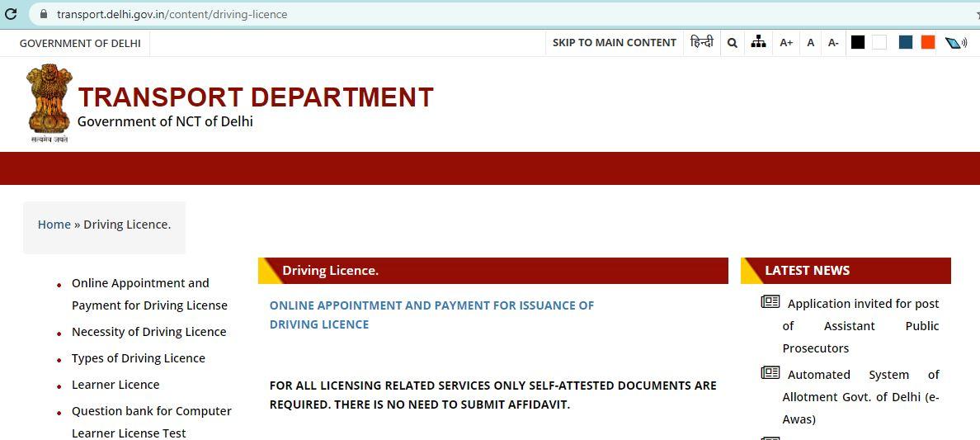The width and height of the screenshot is (980, 440).
Task: Open the screen reader access icon
Action: click(956, 43)
